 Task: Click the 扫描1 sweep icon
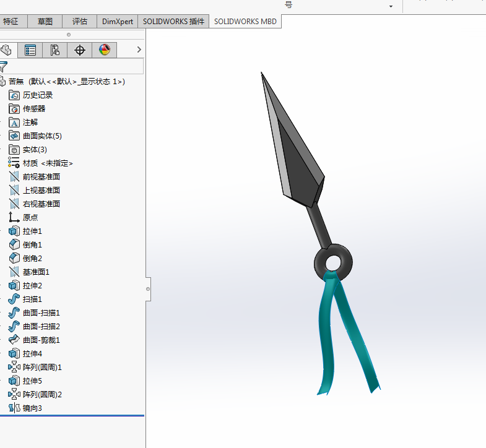click(14, 299)
